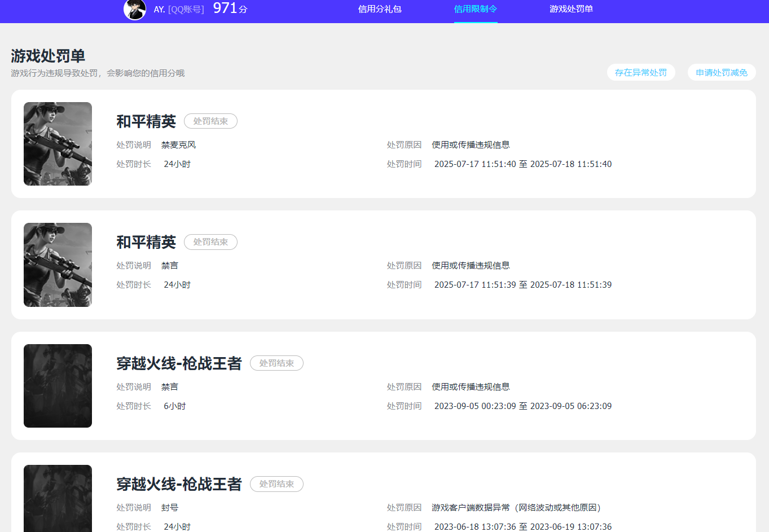Click the 处罚结束 badge under second 和平精英

(210, 242)
